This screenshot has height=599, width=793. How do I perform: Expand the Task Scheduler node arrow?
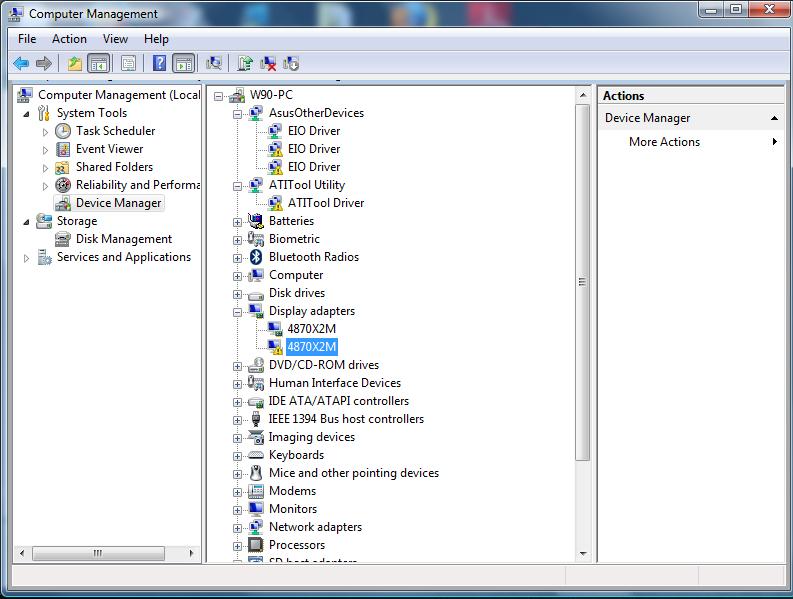tap(45, 132)
